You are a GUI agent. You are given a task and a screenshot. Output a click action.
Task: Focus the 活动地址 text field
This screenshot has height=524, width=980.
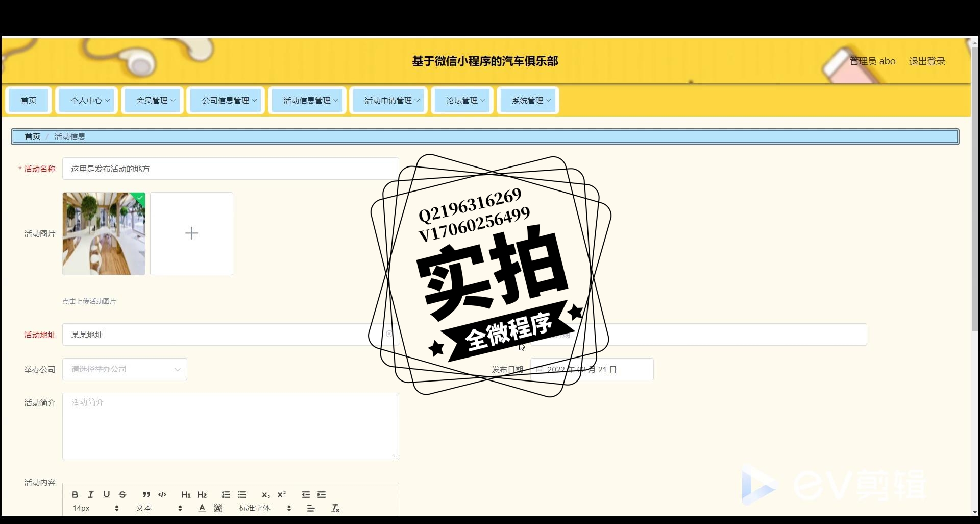230,335
